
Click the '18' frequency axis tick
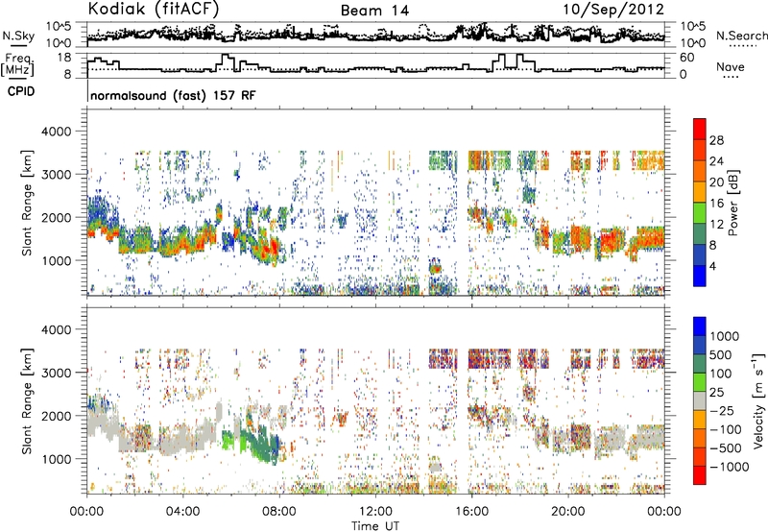pyautogui.click(x=63, y=57)
